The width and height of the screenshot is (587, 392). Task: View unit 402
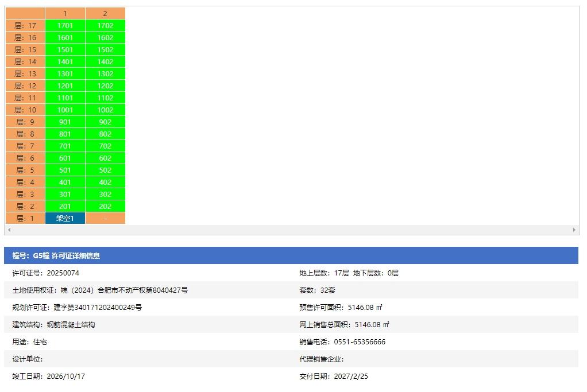(105, 182)
